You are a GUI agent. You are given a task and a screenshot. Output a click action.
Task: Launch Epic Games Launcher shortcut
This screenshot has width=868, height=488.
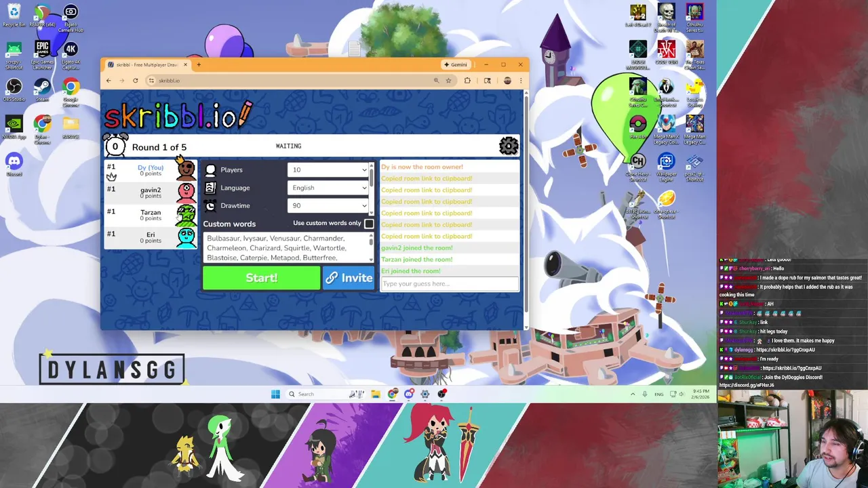42,56
